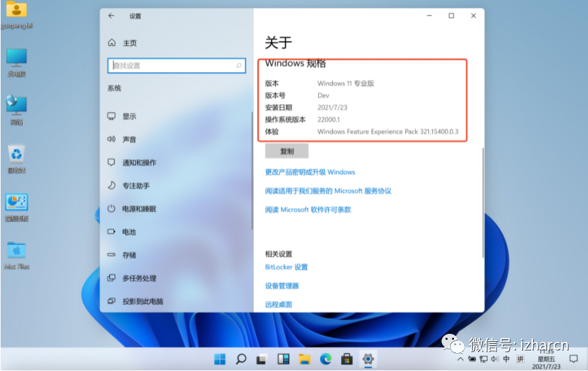The height and width of the screenshot is (371, 588).
Task: Minimize the Settings window
Action: pos(430,16)
